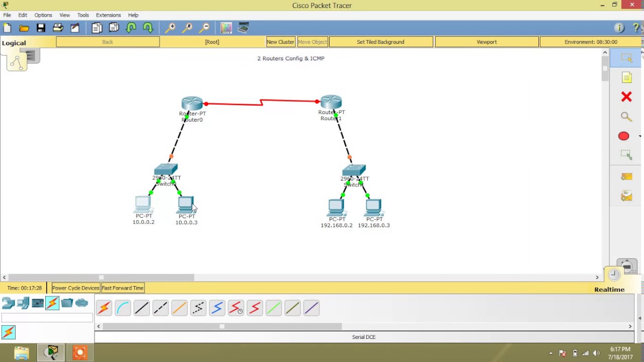Pick the blue Coaxial cable

tap(217, 308)
